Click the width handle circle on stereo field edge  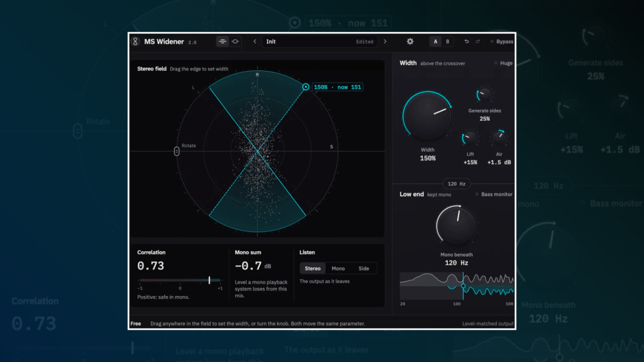click(x=306, y=87)
